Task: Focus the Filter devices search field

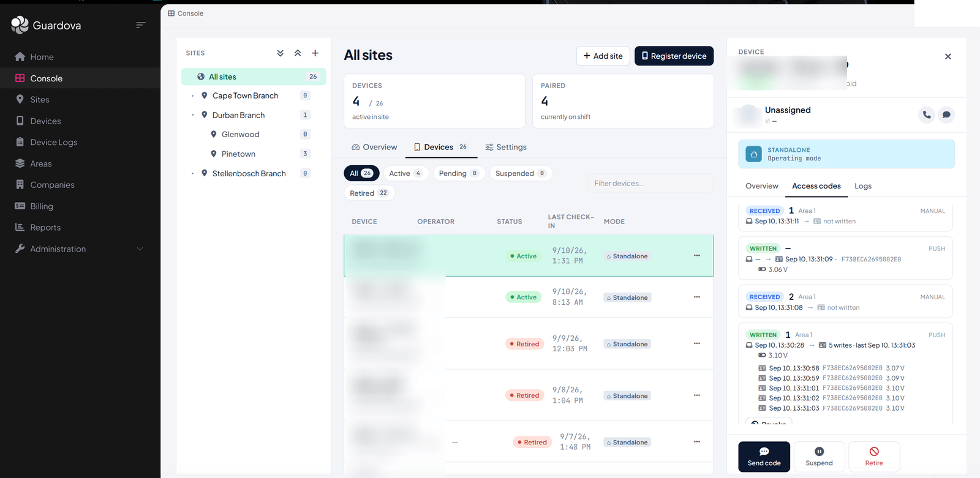Action: [650, 183]
